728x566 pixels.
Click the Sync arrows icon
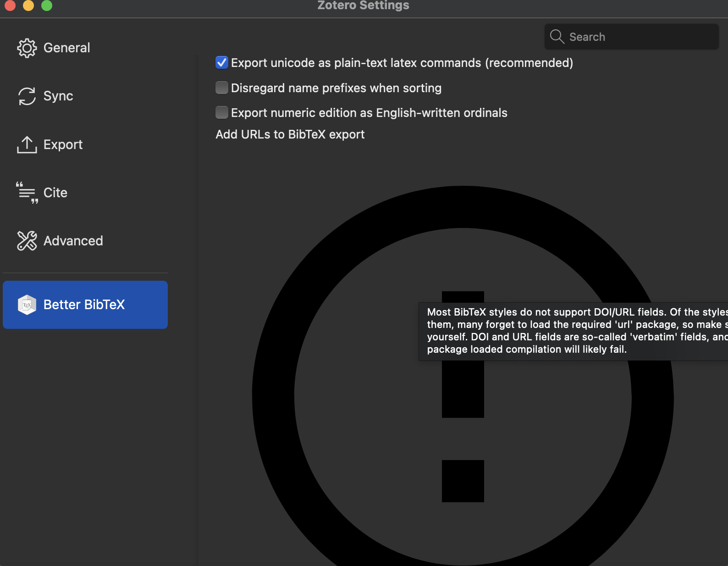[x=27, y=96]
